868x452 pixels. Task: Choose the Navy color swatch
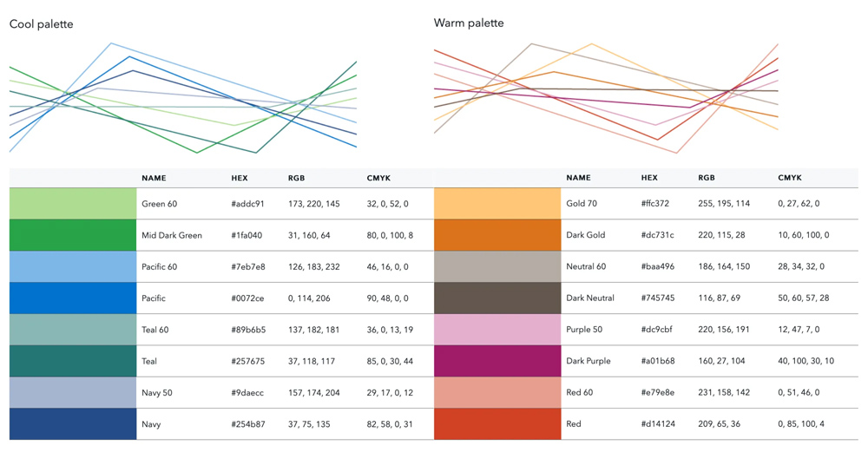click(x=73, y=424)
